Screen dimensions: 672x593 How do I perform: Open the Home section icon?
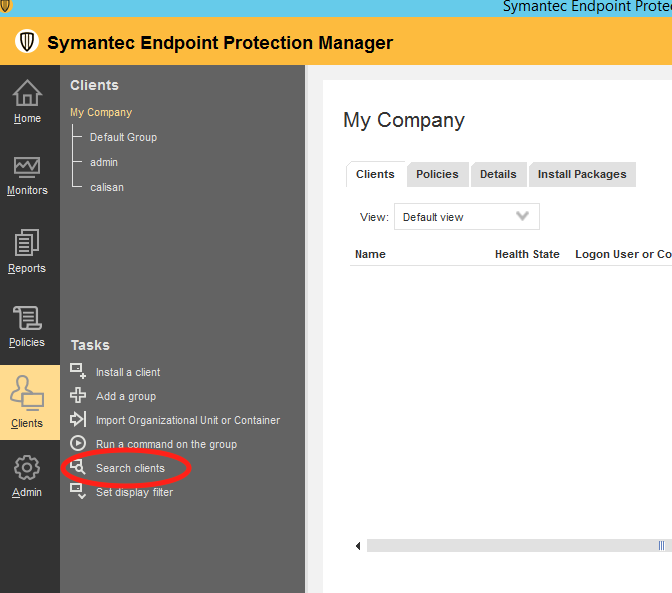point(27,93)
